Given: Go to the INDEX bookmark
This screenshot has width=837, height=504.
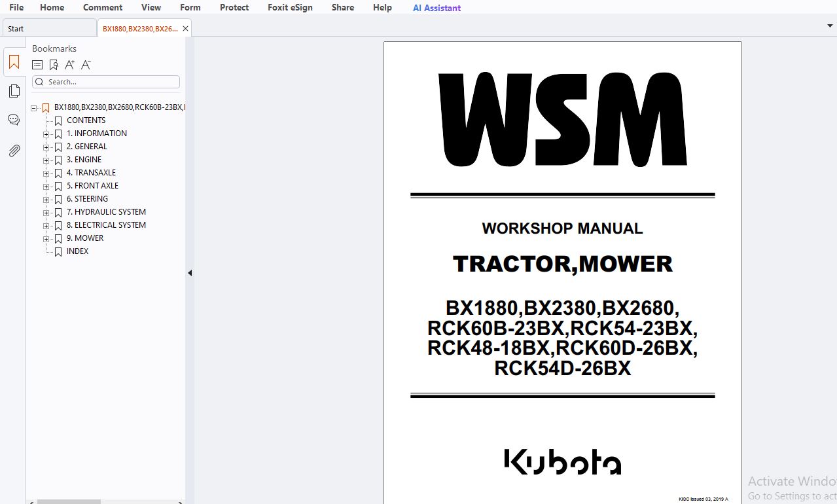Looking at the screenshot, I should [x=77, y=251].
